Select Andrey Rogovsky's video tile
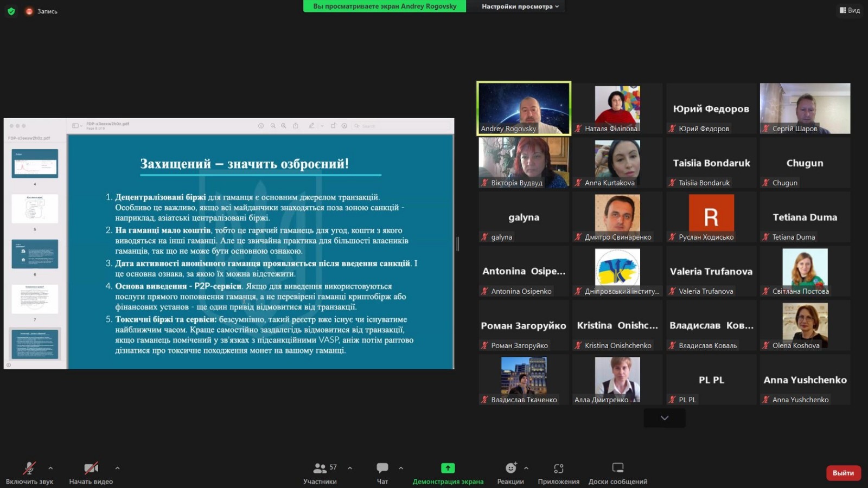The height and width of the screenshot is (488, 868). pyautogui.click(x=524, y=108)
